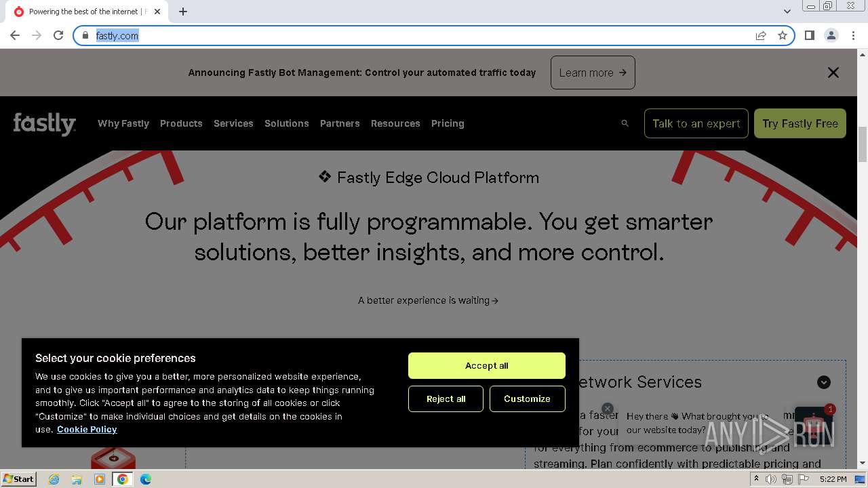Open the media player taskbar icon
The image size is (868, 488).
[100, 479]
